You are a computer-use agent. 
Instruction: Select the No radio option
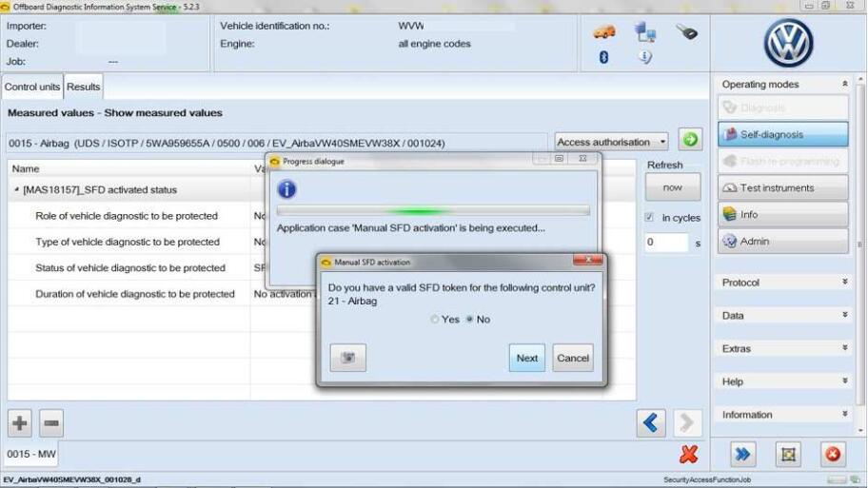(x=469, y=320)
